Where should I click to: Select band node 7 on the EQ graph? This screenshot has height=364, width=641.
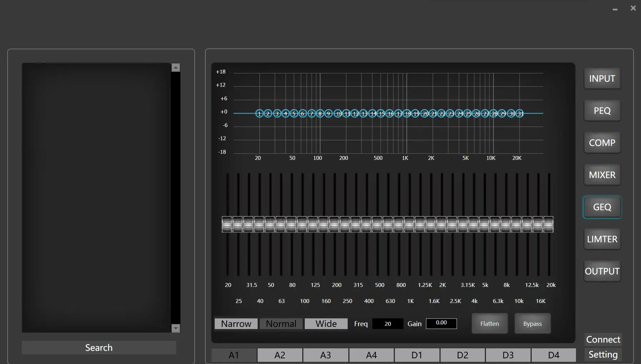312,113
